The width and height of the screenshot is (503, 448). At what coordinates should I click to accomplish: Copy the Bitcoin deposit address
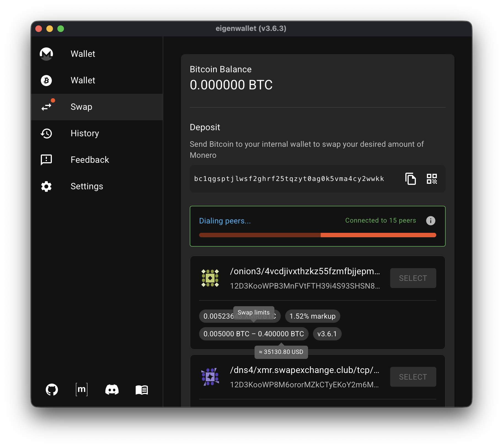pyautogui.click(x=411, y=179)
